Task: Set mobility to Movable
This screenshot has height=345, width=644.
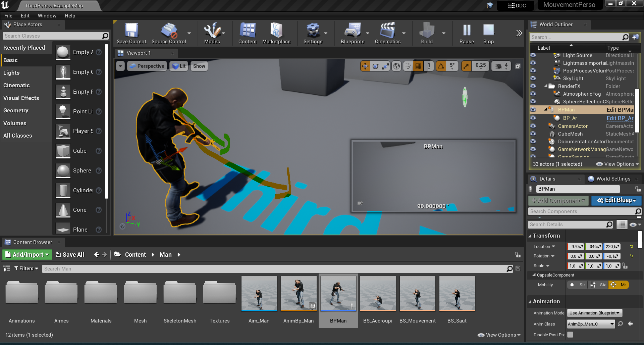Action: click(619, 285)
